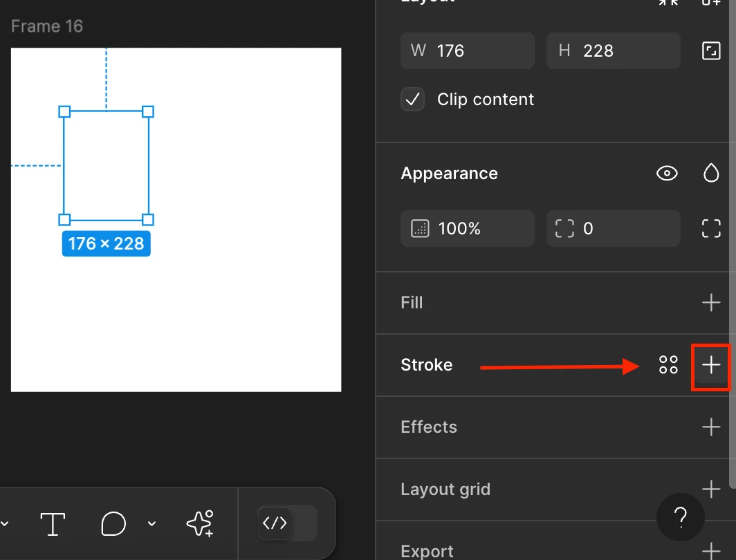The height and width of the screenshot is (560, 736).
Task: Click the width field showing 176
Action: (x=467, y=50)
